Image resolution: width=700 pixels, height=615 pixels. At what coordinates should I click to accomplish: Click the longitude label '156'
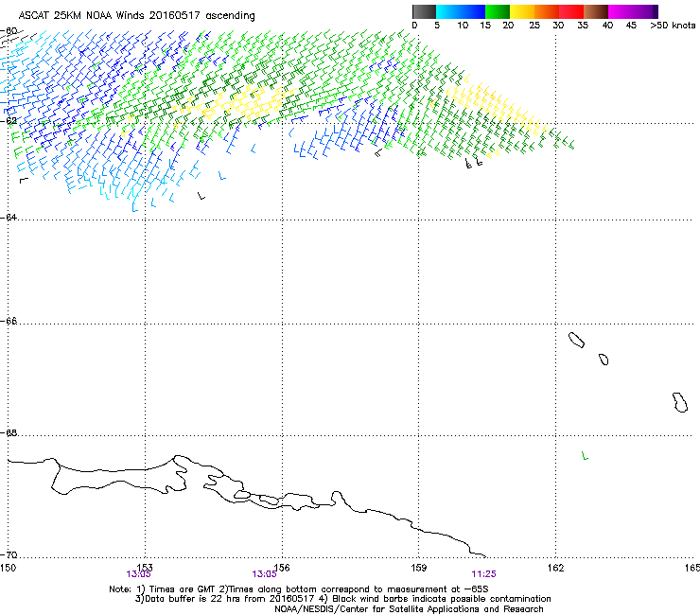pos(282,568)
